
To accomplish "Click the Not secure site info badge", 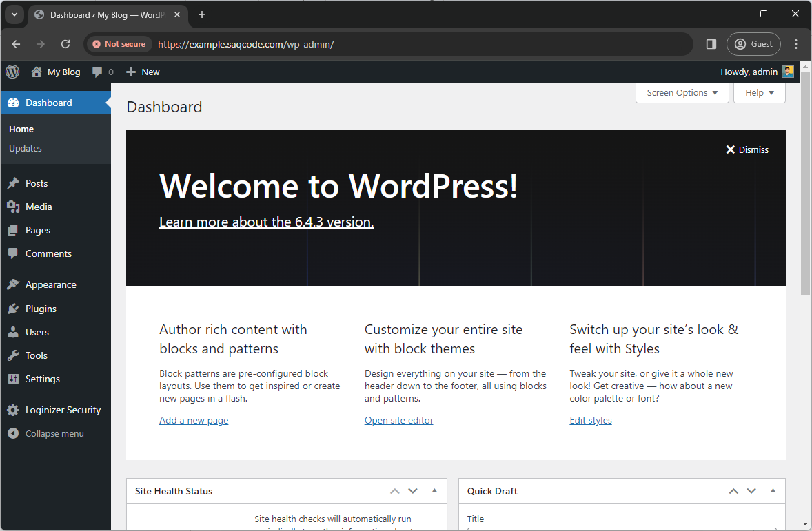I will [119, 44].
